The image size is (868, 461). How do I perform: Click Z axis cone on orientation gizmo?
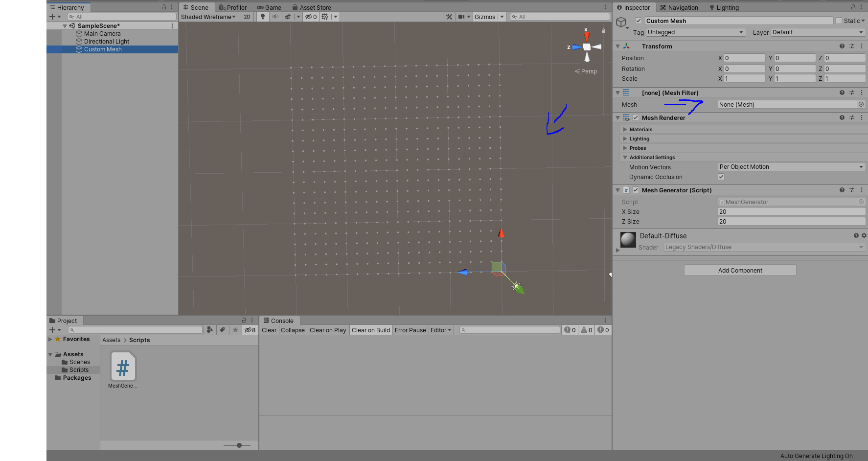(576, 47)
